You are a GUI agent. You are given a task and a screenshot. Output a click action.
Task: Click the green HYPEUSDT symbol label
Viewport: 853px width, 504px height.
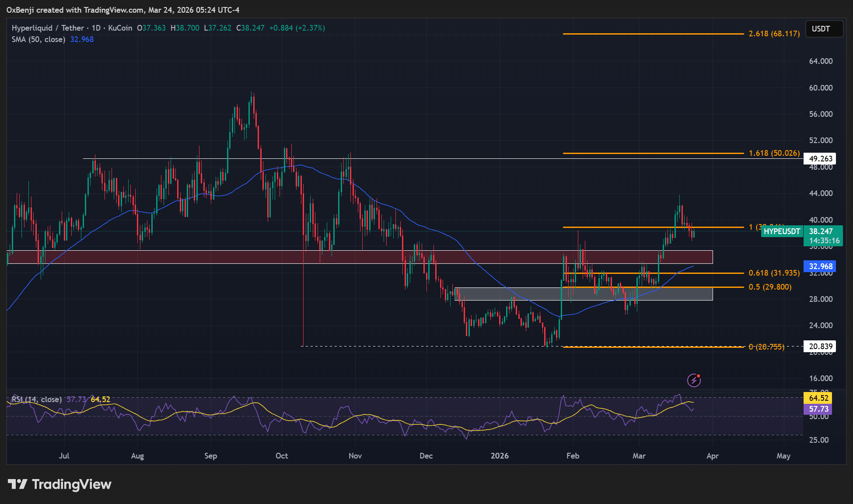click(x=782, y=231)
